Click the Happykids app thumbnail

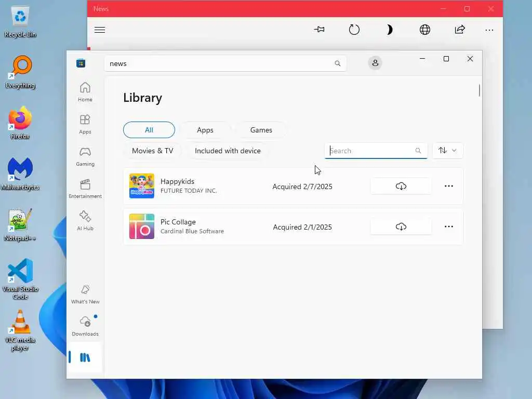(142, 186)
